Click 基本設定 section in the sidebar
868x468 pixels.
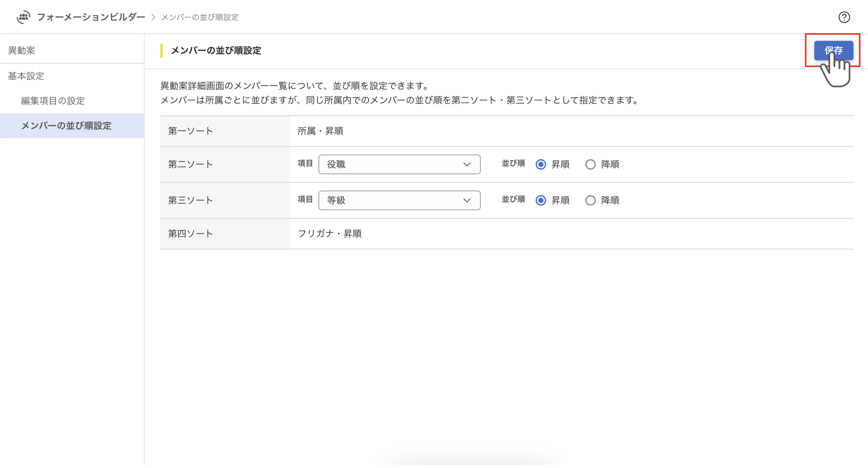pos(26,76)
